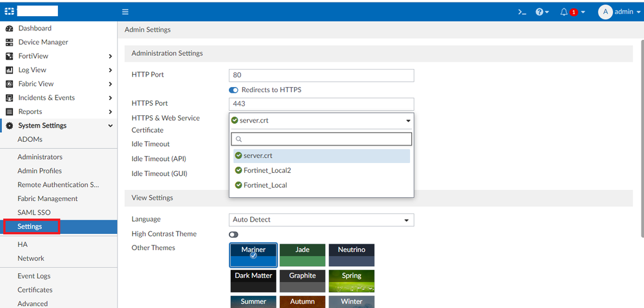Open the help question mark menu
Image resolution: width=644 pixels, height=308 pixels.
[x=540, y=12]
